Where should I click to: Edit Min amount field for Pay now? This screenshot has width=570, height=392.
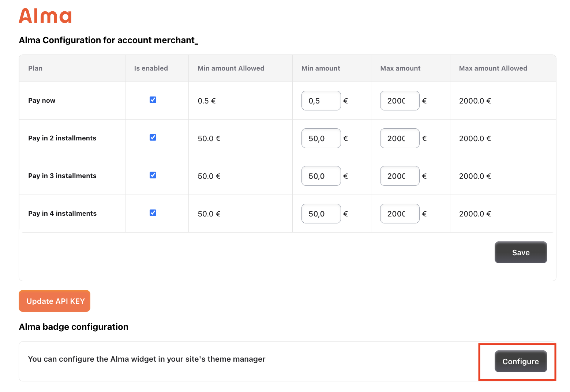pos(321,101)
